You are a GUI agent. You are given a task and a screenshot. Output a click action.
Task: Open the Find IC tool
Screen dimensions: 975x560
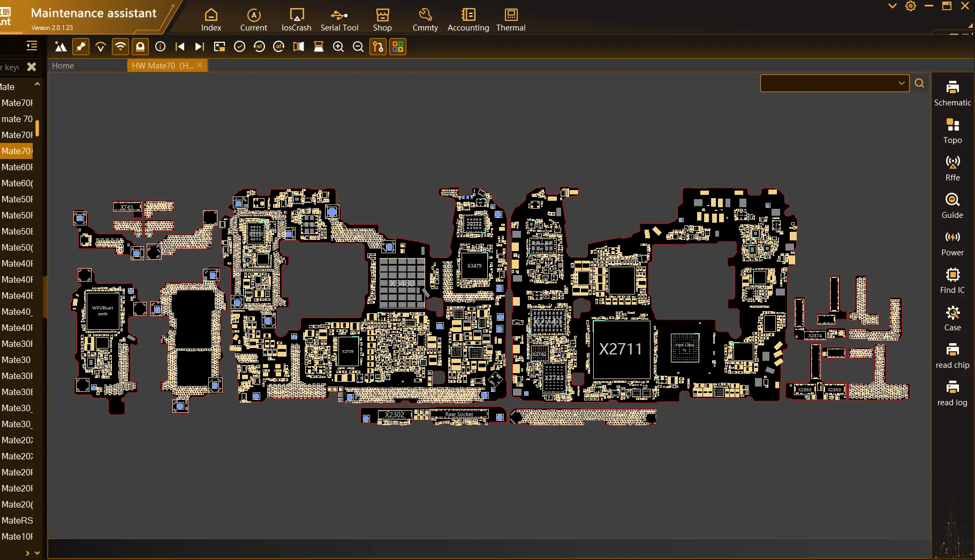tap(953, 281)
